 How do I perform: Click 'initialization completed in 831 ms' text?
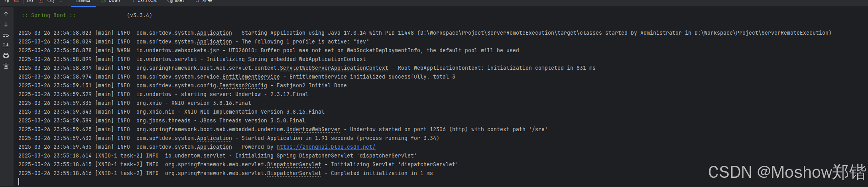tap(541, 68)
